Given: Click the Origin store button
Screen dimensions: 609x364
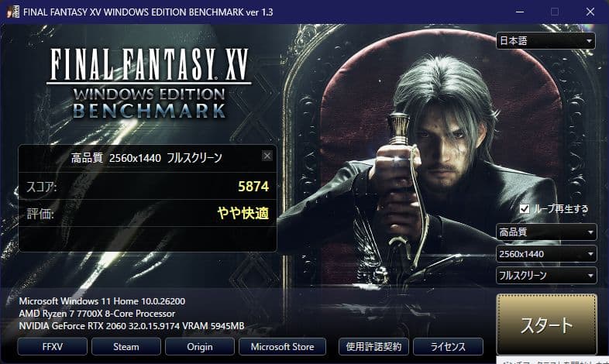Looking at the screenshot, I should click(x=200, y=346).
